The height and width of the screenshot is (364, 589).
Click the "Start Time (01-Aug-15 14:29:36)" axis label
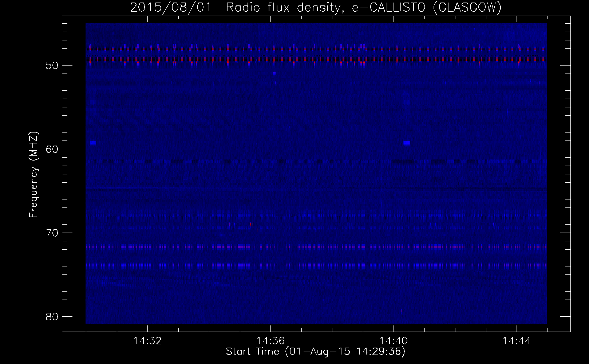pos(316,352)
